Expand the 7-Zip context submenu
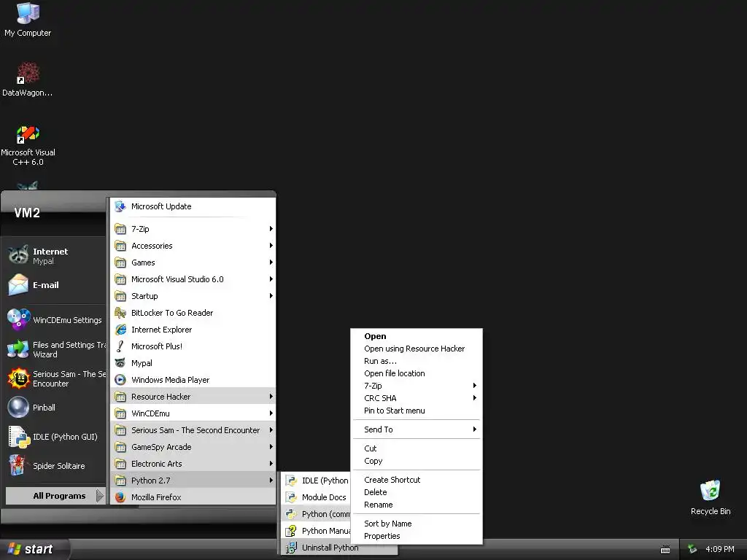 point(417,386)
